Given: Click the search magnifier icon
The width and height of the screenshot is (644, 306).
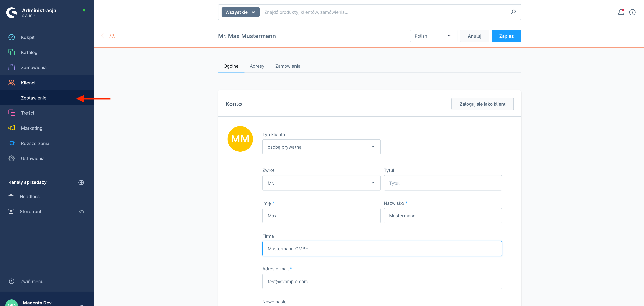Looking at the screenshot, I should pos(513,12).
